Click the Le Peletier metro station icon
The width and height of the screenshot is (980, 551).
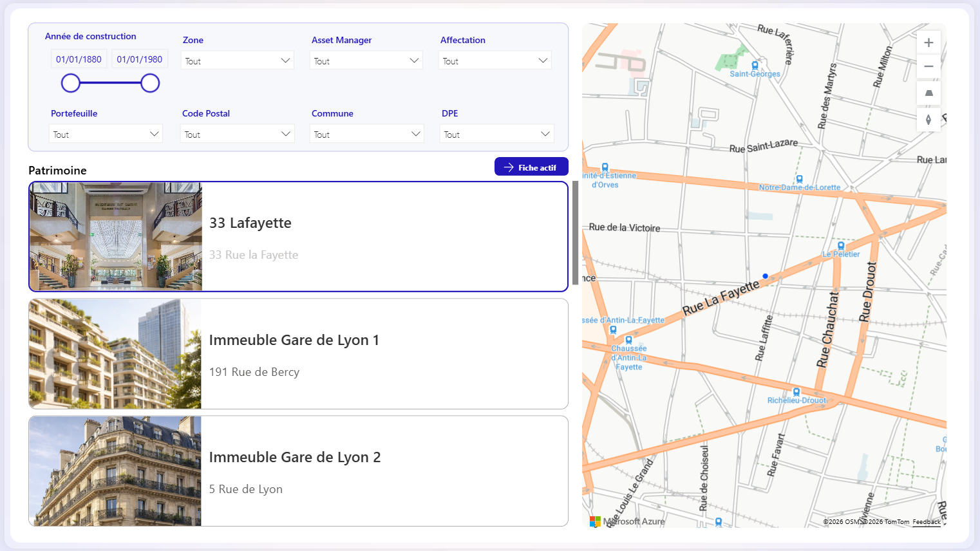coord(840,246)
